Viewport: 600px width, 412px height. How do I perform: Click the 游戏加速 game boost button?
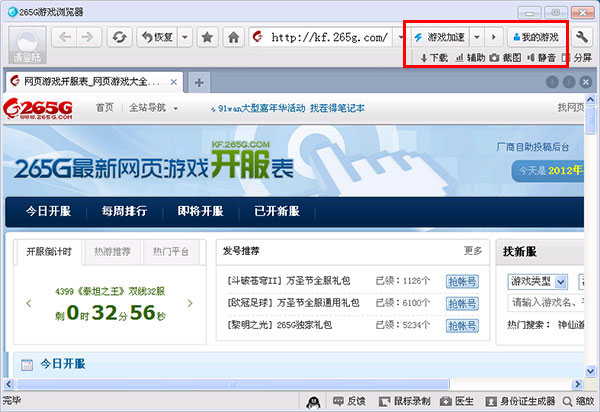[x=440, y=37]
